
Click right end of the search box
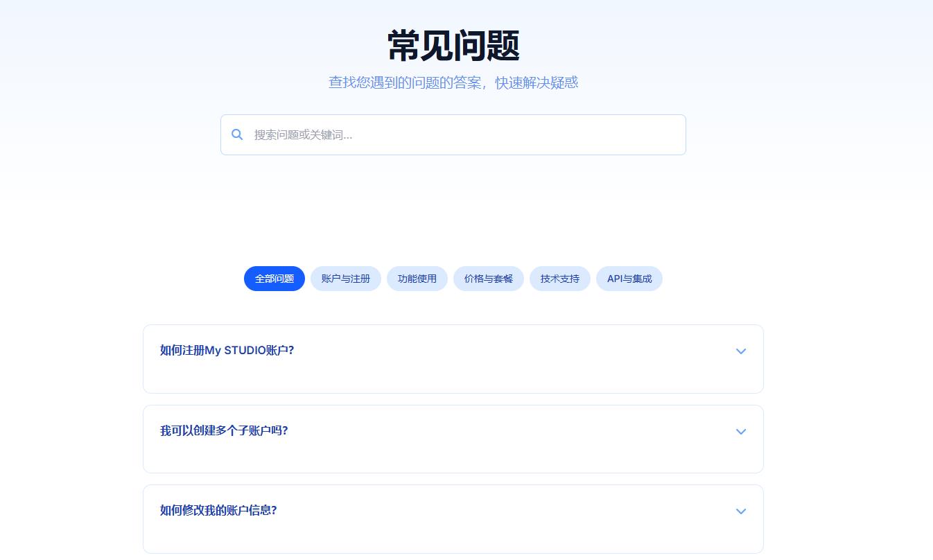665,134
